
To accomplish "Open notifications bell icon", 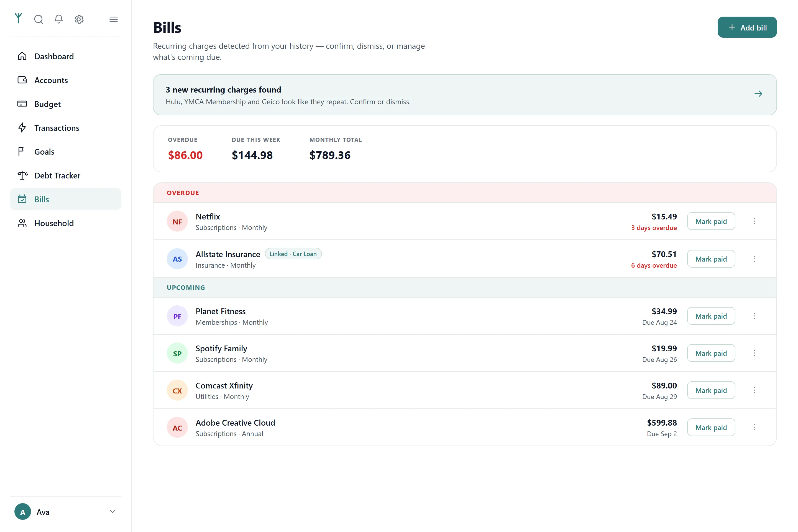I will [59, 19].
